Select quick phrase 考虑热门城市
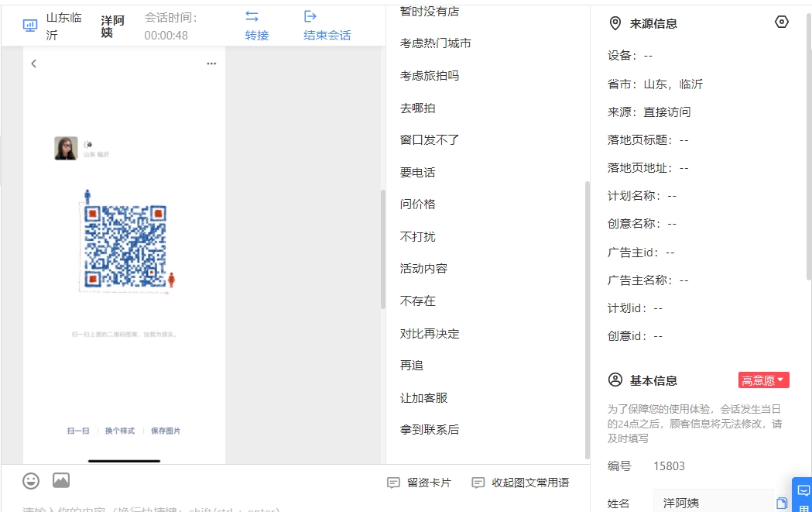The height and width of the screenshot is (512, 812). [435, 43]
